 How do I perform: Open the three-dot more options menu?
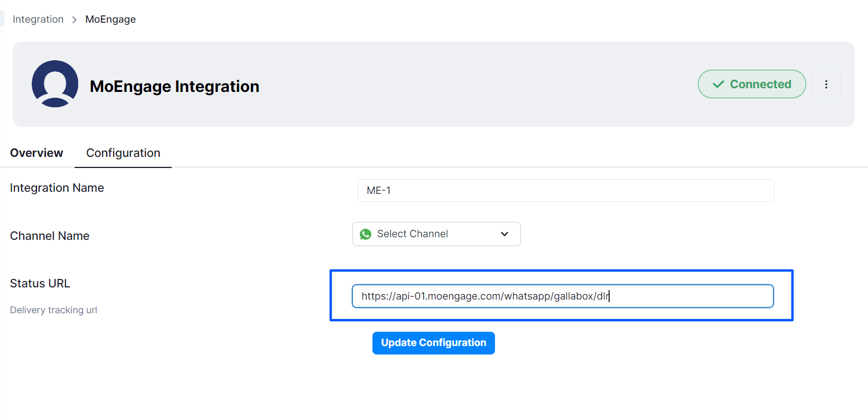tap(826, 85)
